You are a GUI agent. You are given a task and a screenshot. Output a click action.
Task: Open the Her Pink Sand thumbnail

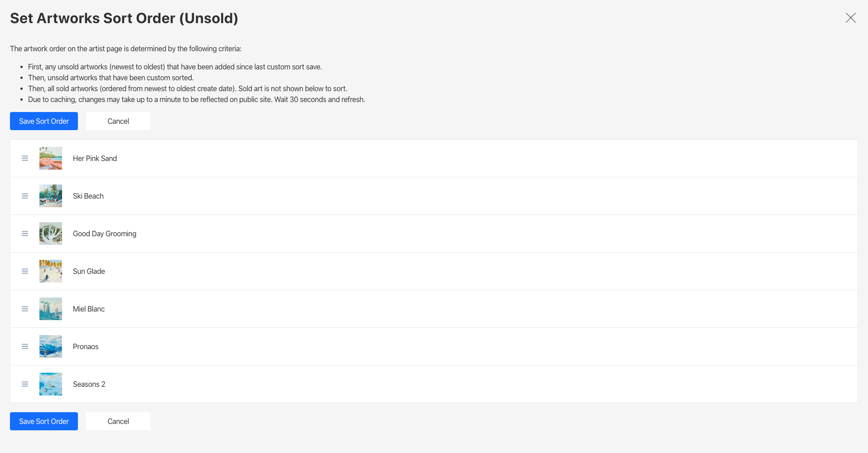pos(50,158)
